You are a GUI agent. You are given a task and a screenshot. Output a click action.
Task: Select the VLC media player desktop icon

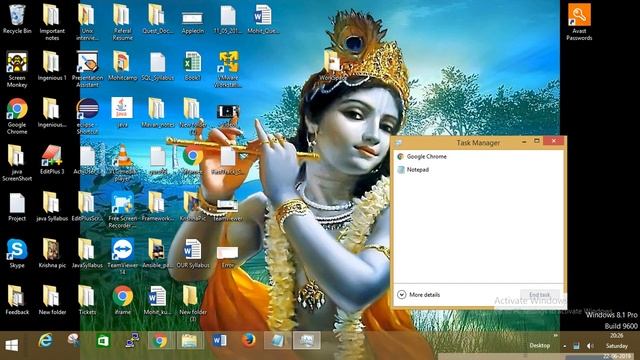[x=122, y=163]
